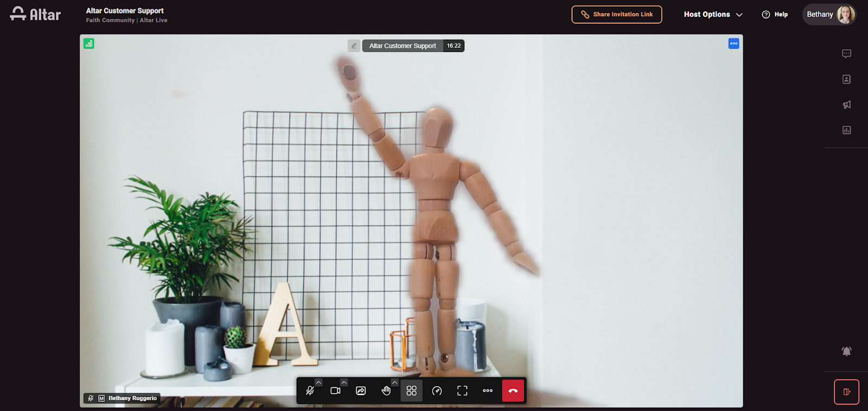Edit the room name with pencil icon
This screenshot has height=411, width=868.
click(354, 46)
